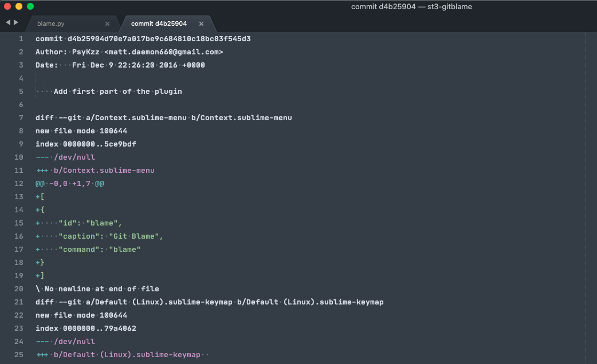Click the --- /dev/null on line 10

click(65, 157)
